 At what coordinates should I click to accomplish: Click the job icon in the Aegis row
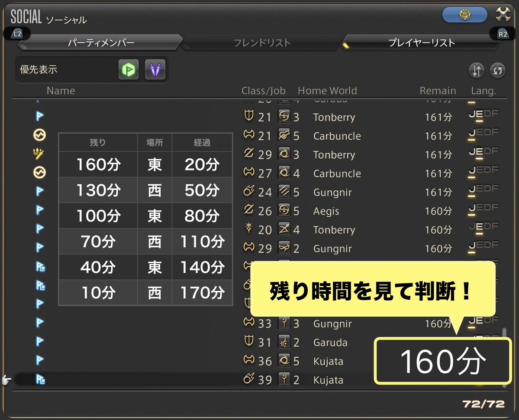pos(284,210)
